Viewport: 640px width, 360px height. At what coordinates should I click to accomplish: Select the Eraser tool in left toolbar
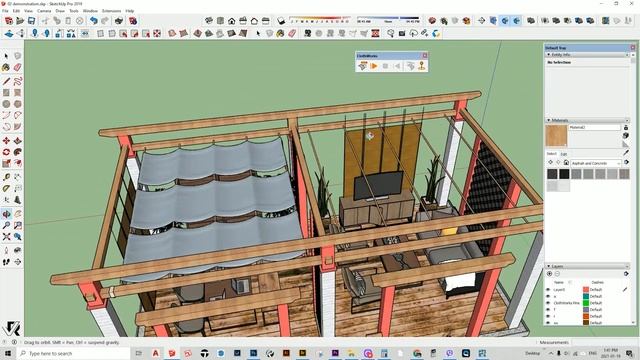(18, 67)
